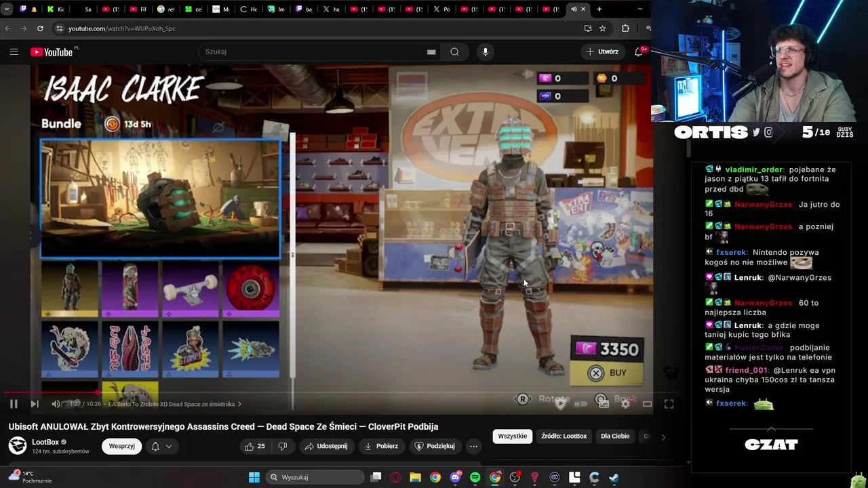The image size is (868, 488).
Task: Open the tab search dropdown arrow
Action: point(8,9)
